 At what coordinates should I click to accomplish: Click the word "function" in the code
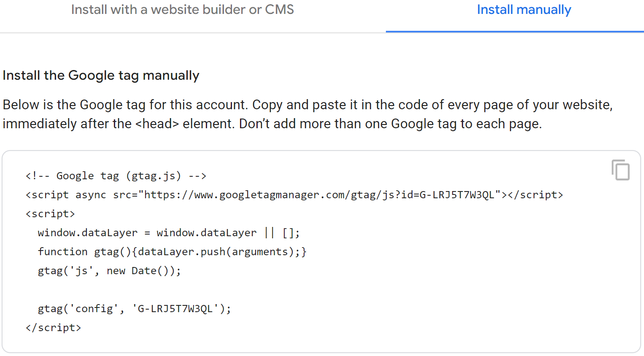point(62,252)
